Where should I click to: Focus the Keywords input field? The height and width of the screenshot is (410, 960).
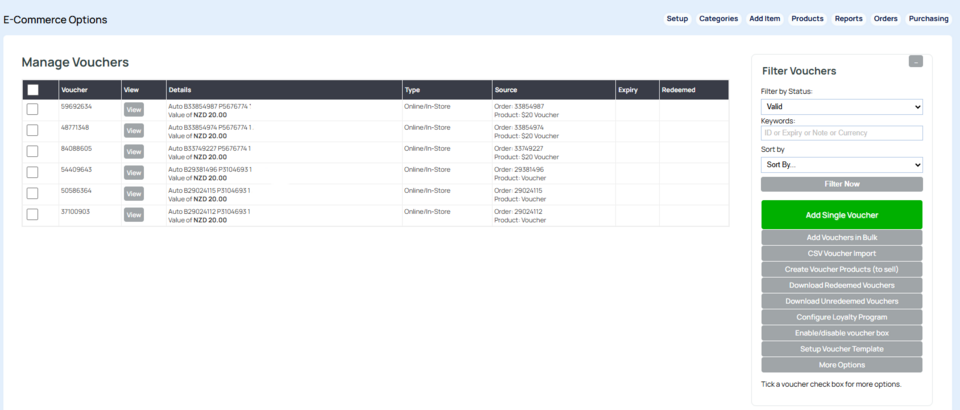pyautogui.click(x=842, y=133)
